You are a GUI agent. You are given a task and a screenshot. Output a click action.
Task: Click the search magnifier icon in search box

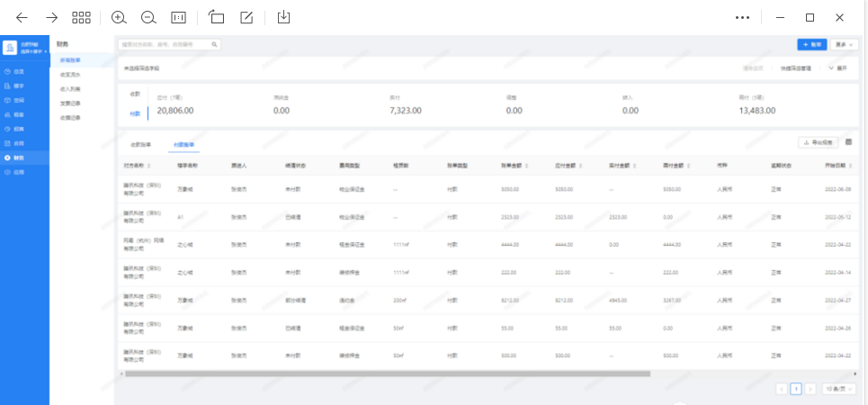(214, 43)
